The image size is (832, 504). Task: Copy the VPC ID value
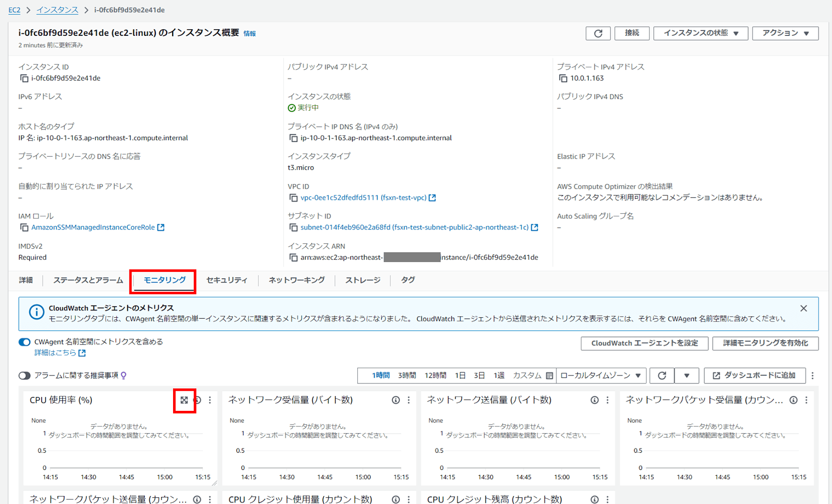click(293, 198)
